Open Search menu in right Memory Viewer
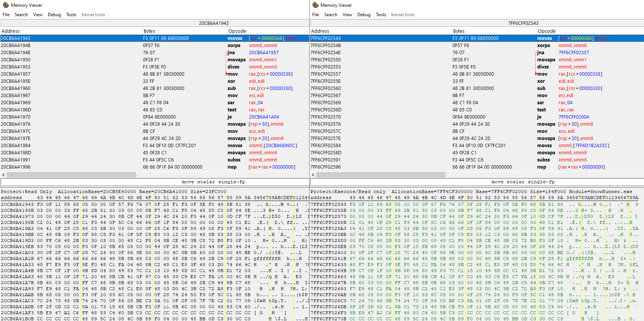Viewport: 644px width, 321px height. click(x=331, y=15)
